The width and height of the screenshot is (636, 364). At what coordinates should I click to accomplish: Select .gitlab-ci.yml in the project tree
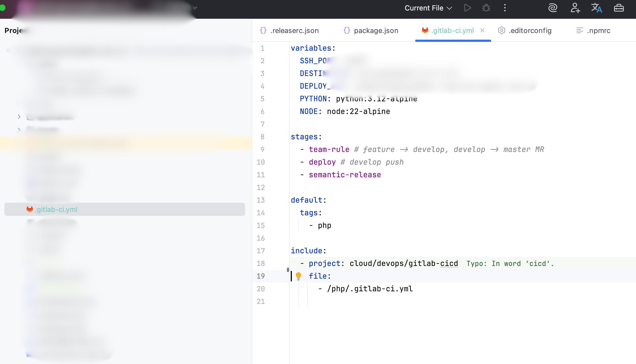pyautogui.click(x=56, y=210)
